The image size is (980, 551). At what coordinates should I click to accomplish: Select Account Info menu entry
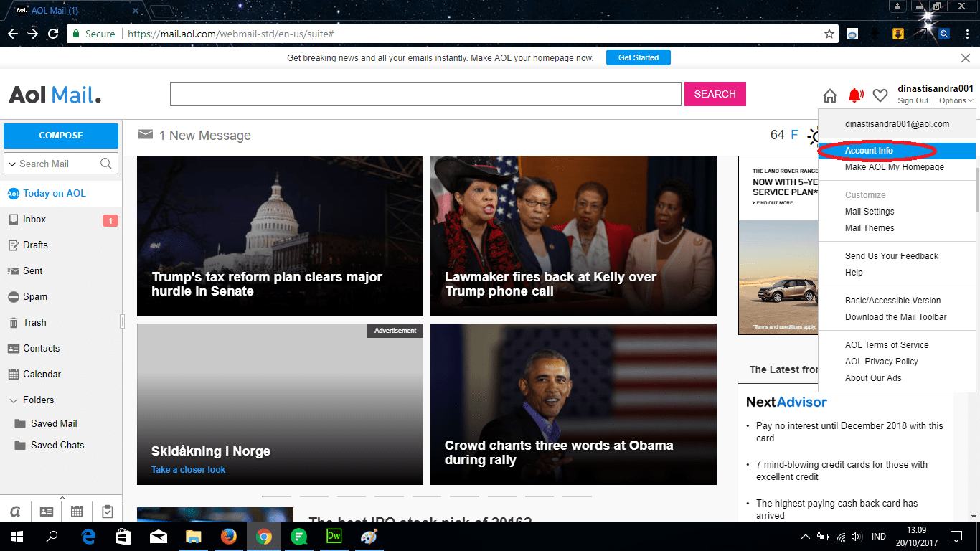tap(897, 151)
